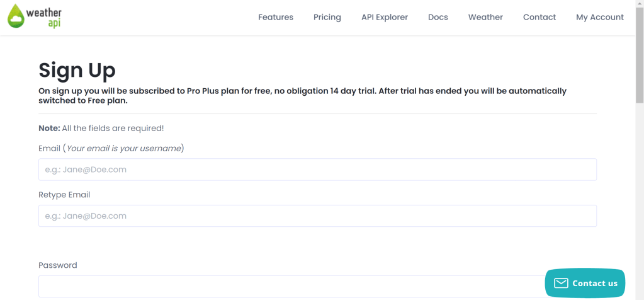The width and height of the screenshot is (644, 300).
Task: Select the Password input box
Action: click(x=290, y=286)
